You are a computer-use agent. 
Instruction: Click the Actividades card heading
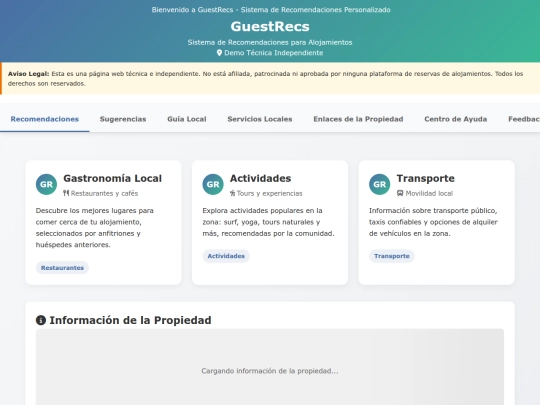point(260,178)
